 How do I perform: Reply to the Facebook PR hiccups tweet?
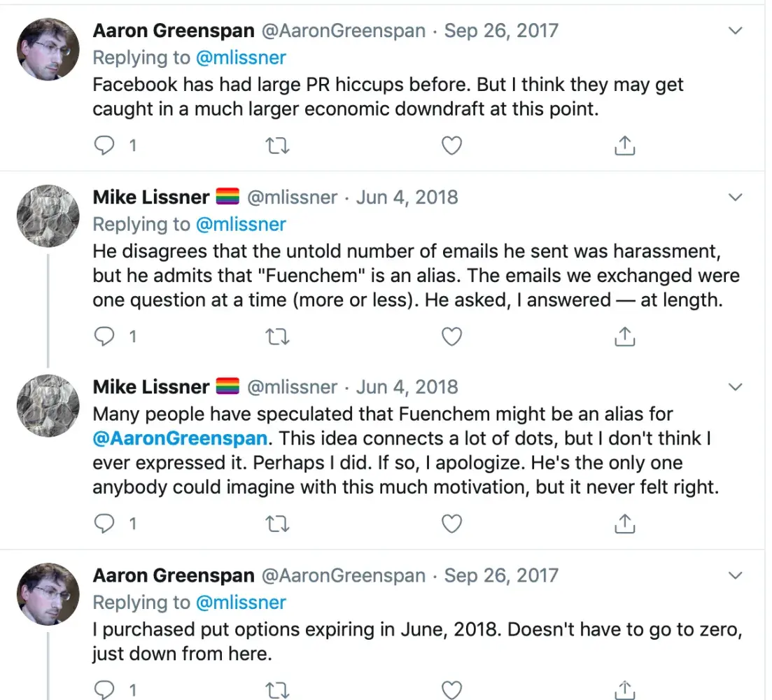click(104, 146)
